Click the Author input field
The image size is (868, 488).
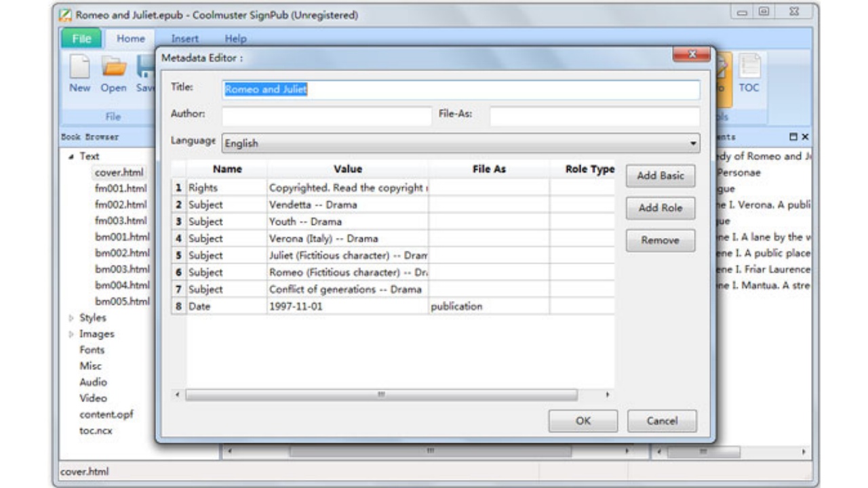point(326,116)
